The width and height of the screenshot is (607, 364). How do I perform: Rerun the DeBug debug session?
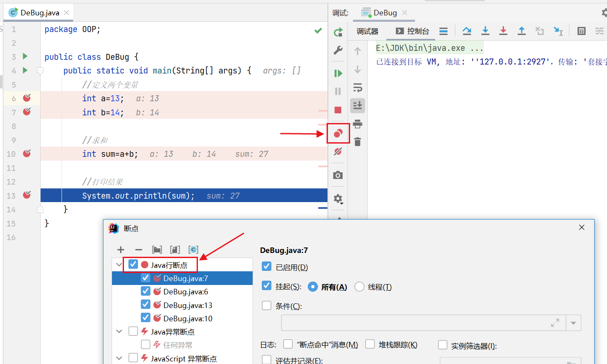coord(338,32)
